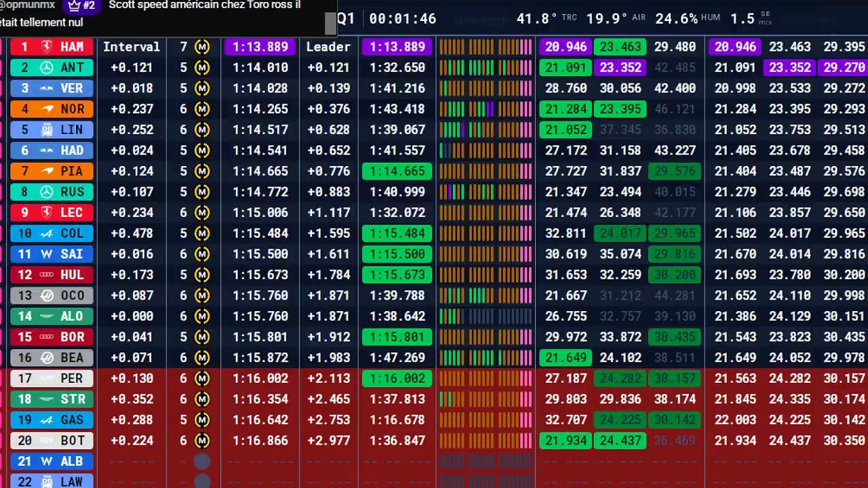868x488 pixels.
Task: Click the 24.6% HUM humidity reading
Action: point(688,18)
